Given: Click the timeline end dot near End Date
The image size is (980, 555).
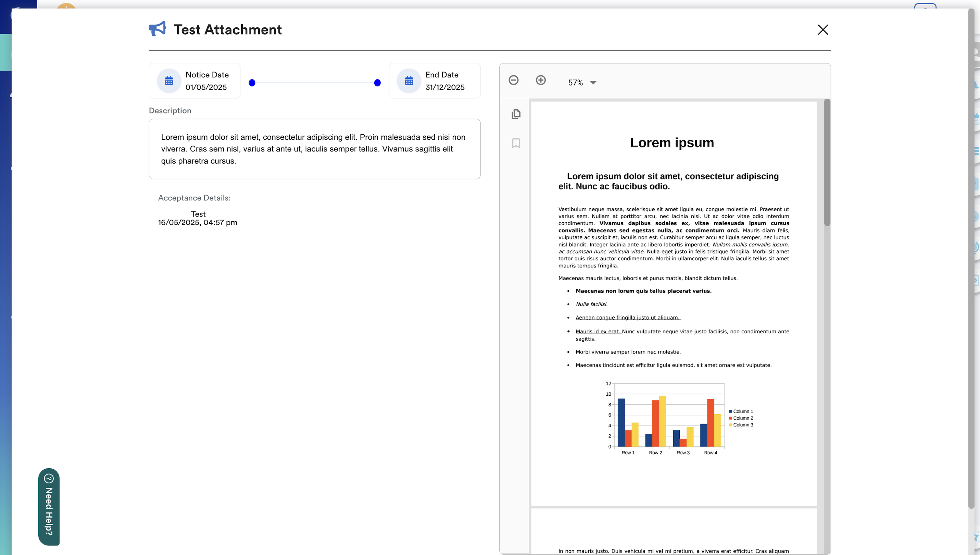Looking at the screenshot, I should pyautogui.click(x=377, y=83).
